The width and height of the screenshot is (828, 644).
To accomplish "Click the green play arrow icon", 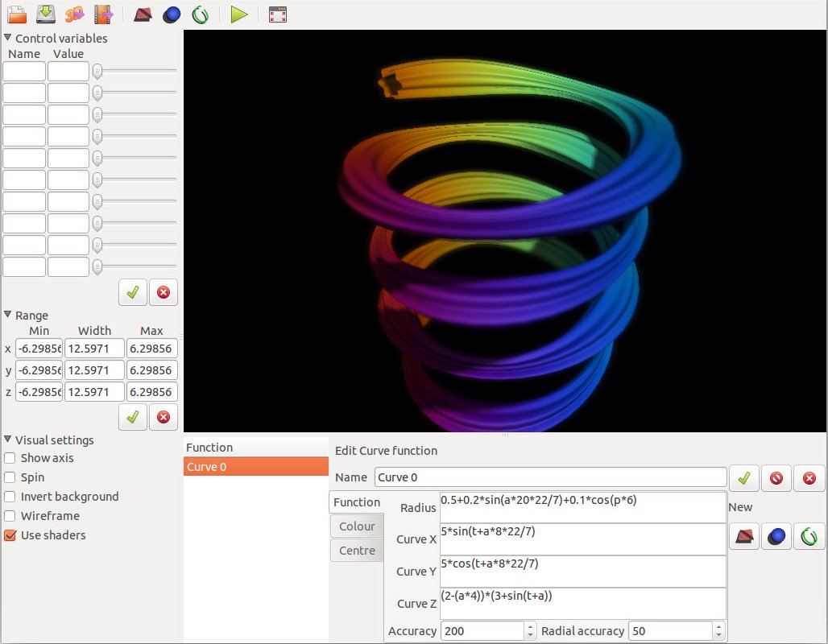I will (239, 14).
